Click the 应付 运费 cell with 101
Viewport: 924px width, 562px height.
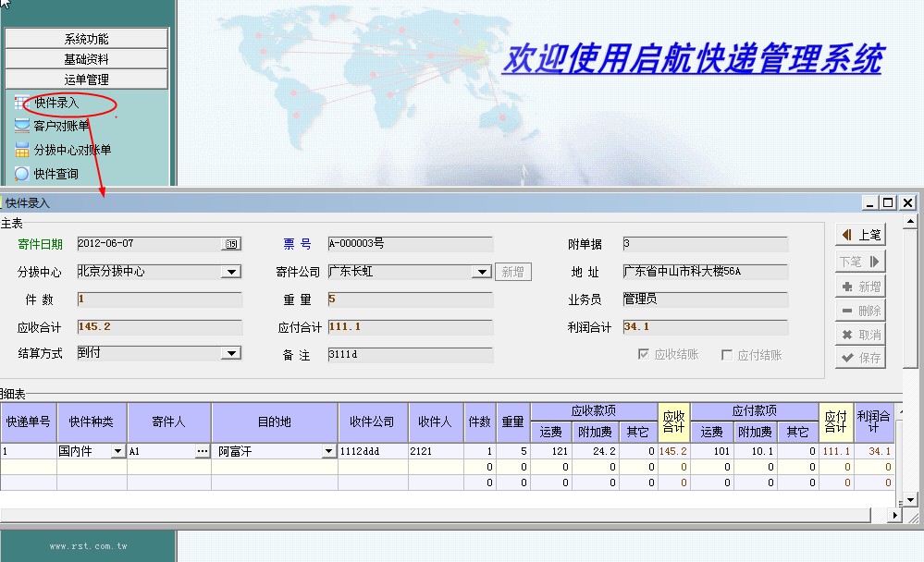click(x=712, y=451)
